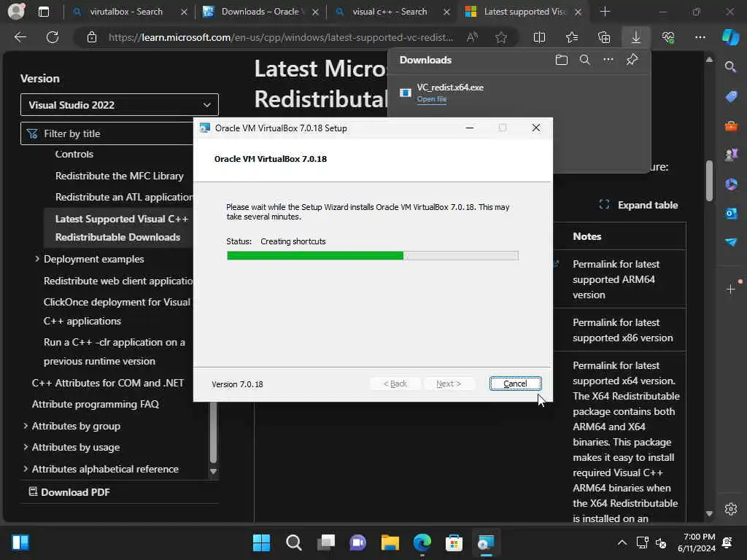Screen dimensions: 747x560
Task: Open Outlook icon in Edge sidebar
Action: [x=731, y=214]
